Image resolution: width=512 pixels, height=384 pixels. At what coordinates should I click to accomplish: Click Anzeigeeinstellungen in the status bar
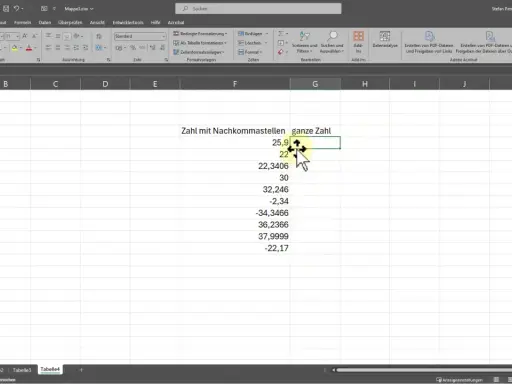(460, 380)
